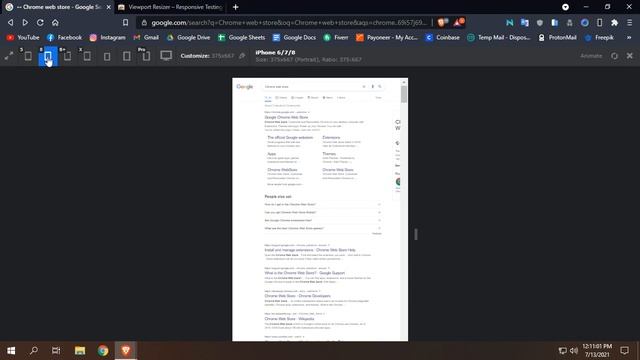This screenshot has height=360, width=640.
Task: Open Windows taskbar search
Action: tap(34, 350)
